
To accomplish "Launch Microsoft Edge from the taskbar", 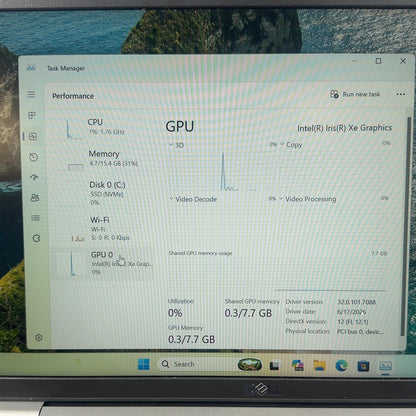I will 341,366.
